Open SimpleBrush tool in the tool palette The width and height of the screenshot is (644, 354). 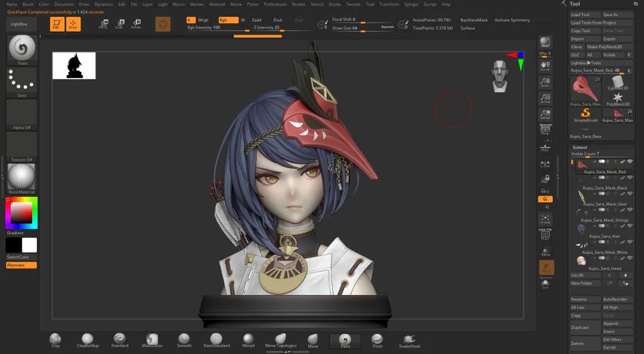coord(586,114)
